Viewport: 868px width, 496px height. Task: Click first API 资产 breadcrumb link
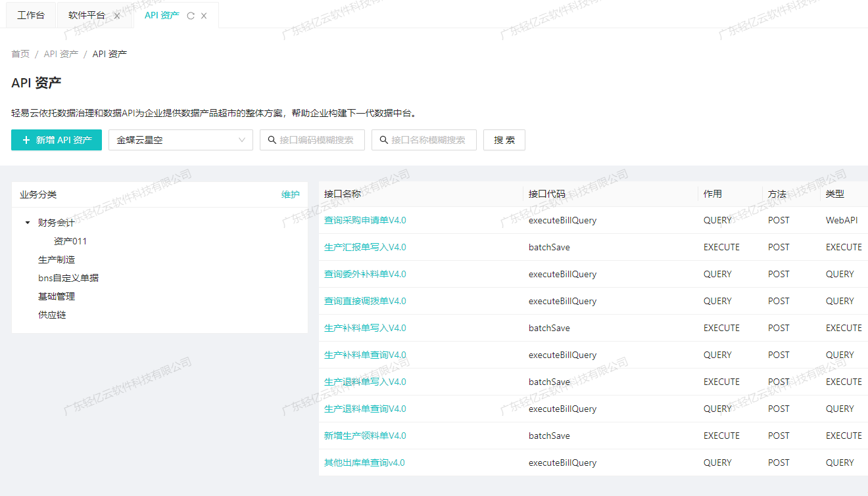click(x=61, y=54)
